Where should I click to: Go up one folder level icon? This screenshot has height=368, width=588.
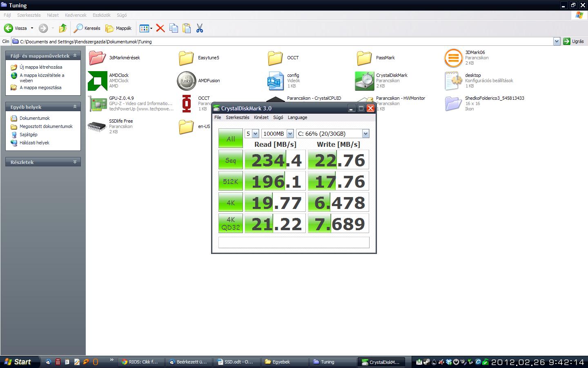62,28
